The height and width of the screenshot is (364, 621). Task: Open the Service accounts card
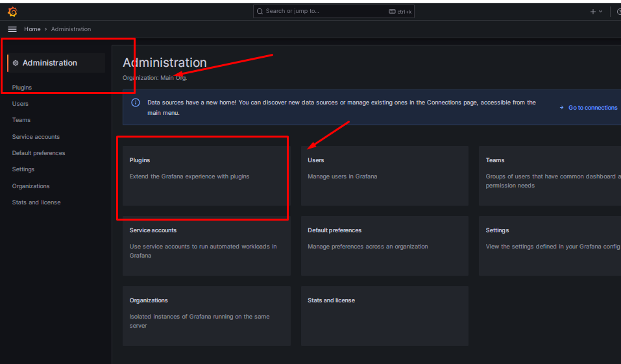(x=206, y=246)
